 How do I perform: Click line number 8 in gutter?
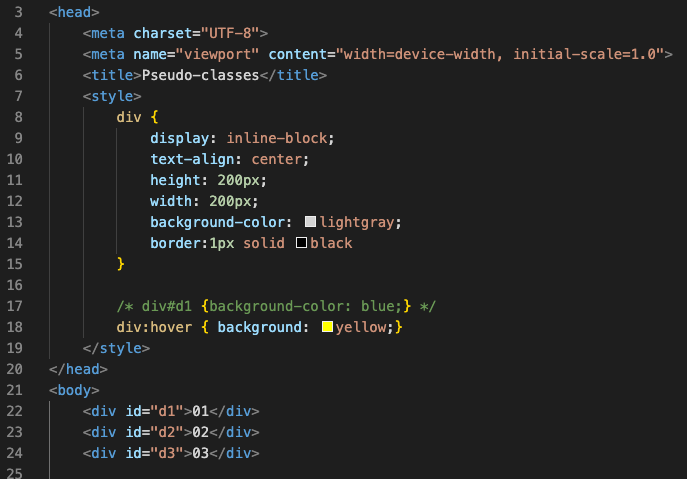click(17, 117)
